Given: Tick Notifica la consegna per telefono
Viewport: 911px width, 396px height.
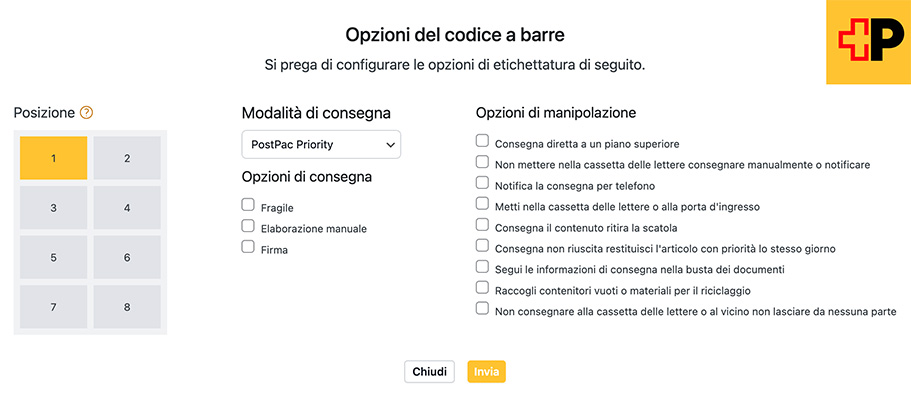Looking at the screenshot, I should tap(482, 182).
